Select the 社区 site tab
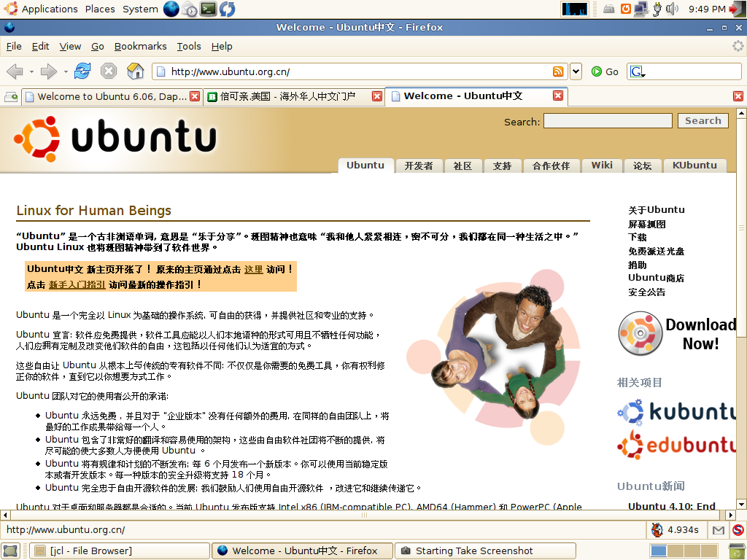 462,166
